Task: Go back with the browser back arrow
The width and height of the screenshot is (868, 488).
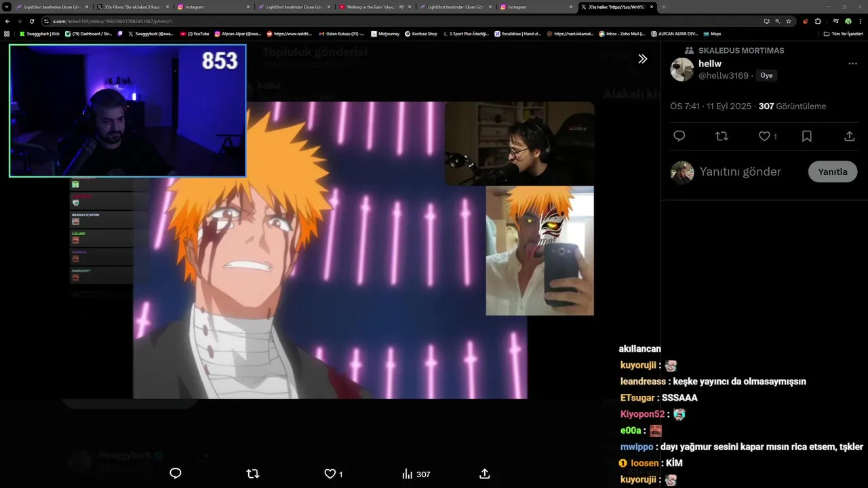Action: 7,21
